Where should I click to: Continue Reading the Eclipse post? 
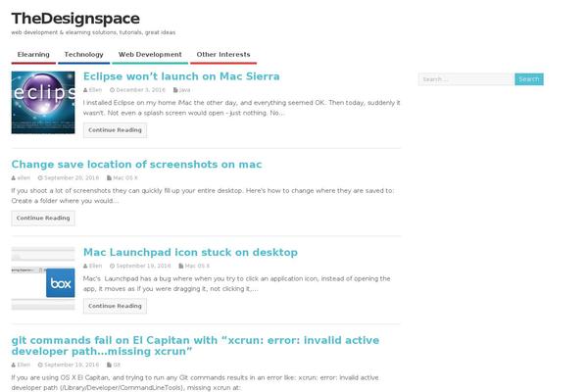pos(115,130)
